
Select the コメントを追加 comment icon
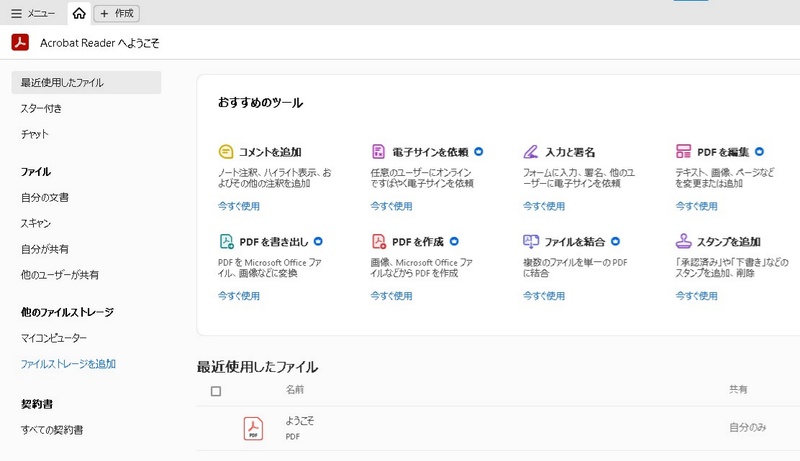[226, 151]
